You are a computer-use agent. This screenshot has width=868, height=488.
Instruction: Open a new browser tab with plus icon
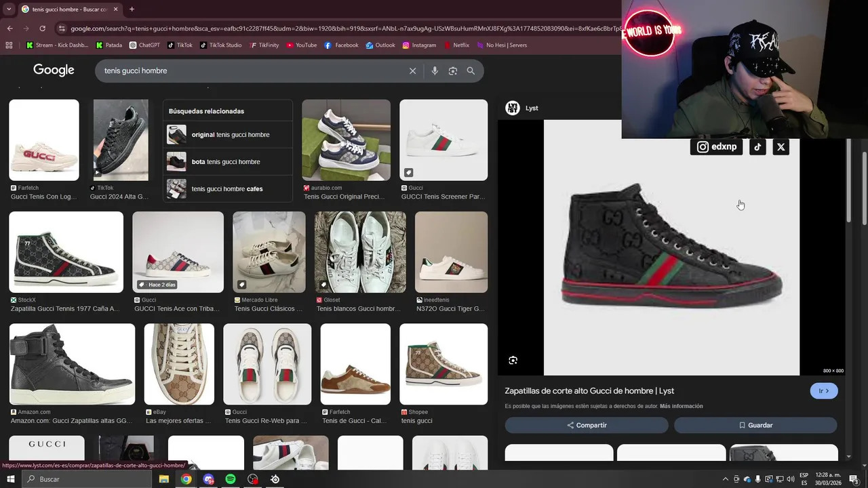[x=132, y=9]
